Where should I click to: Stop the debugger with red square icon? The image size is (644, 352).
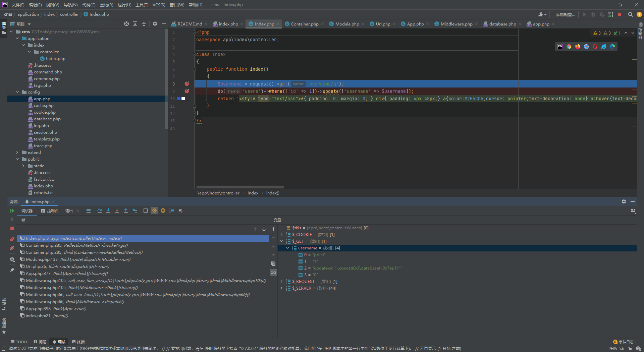click(x=12, y=228)
